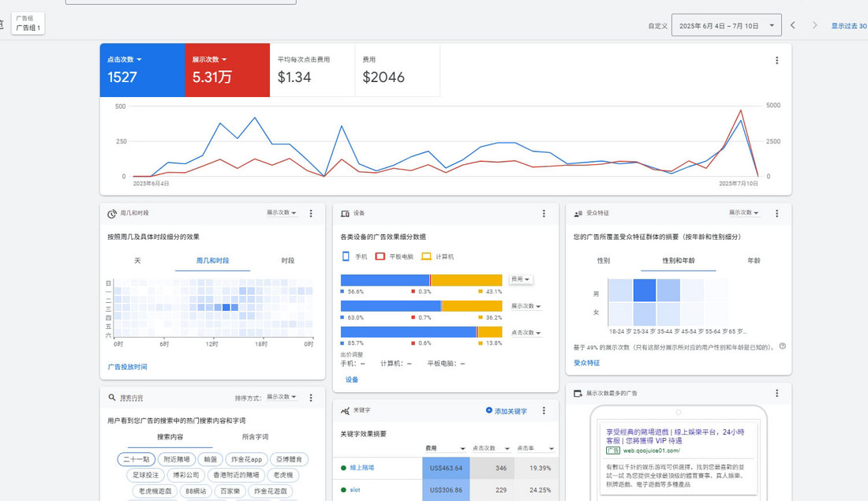The height and width of the screenshot is (501, 868).
Task: Select the 香港附近的賭場 search term chip
Action: (237, 475)
